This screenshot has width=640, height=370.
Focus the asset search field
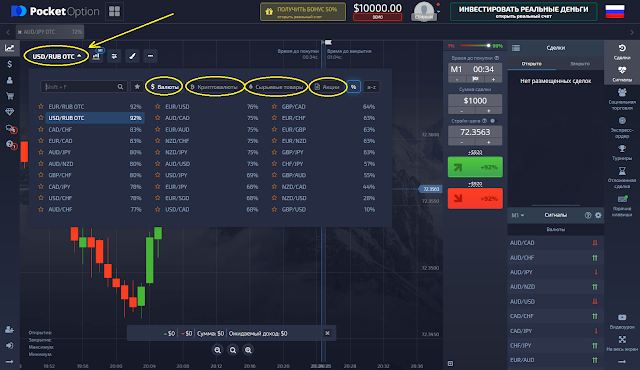pos(83,86)
